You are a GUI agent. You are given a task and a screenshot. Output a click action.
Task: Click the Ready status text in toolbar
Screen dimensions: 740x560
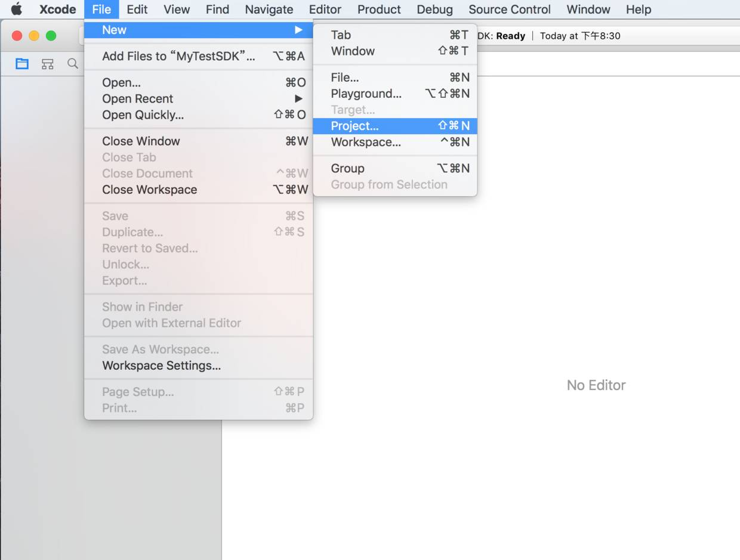510,36
